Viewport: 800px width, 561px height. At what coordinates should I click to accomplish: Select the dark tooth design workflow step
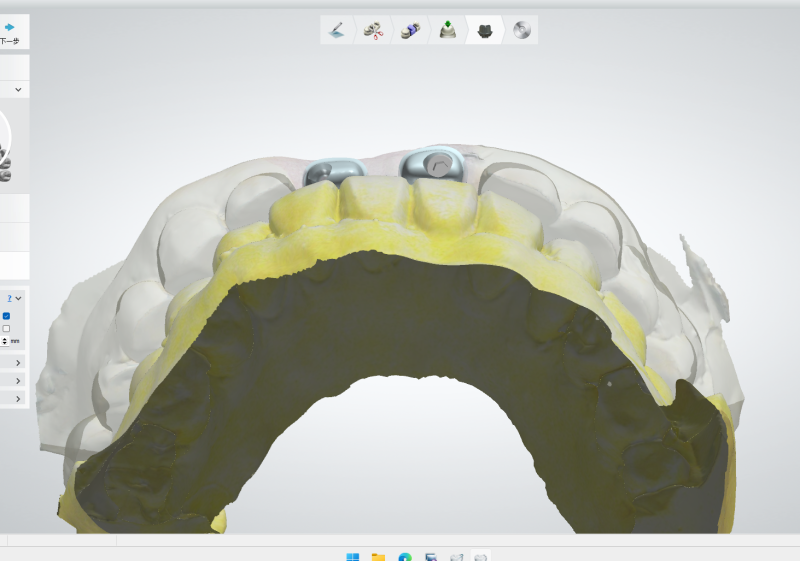click(485, 30)
